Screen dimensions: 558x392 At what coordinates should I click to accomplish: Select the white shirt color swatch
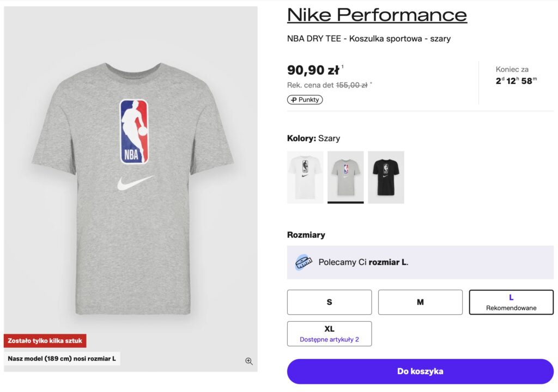click(x=305, y=177)
